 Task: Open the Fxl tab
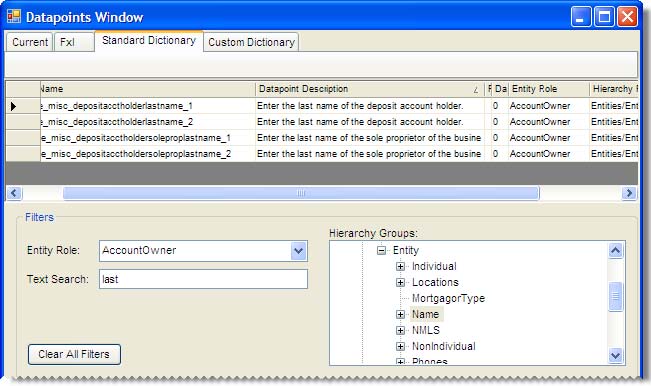[74, 42]
